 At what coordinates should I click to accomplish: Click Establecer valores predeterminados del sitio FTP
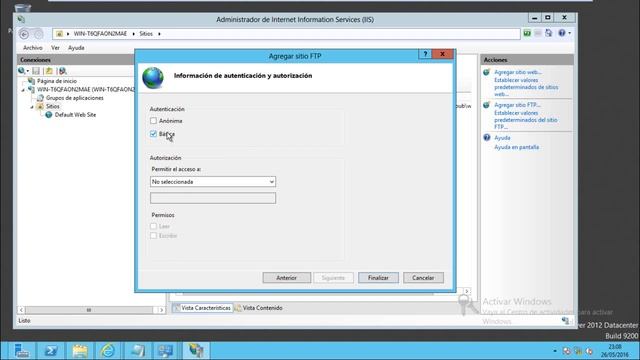[x=526, y=120]
